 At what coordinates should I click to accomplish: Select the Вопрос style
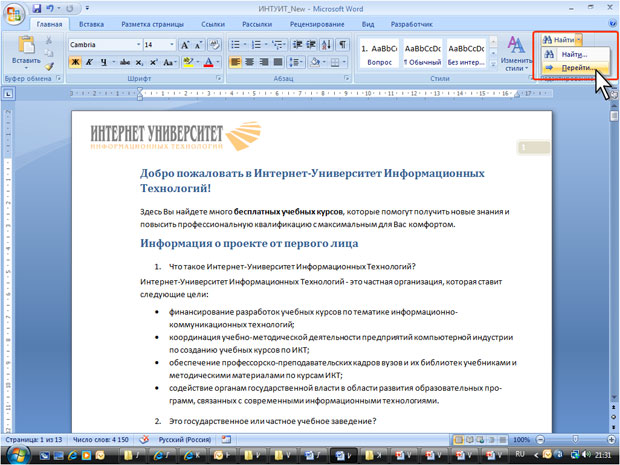click(x=379, y=53)
